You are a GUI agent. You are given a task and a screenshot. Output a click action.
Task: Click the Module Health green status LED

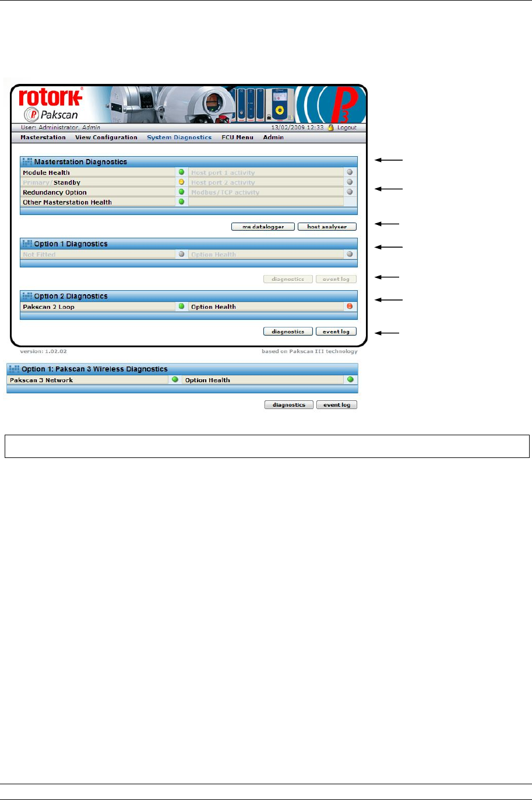181,172
